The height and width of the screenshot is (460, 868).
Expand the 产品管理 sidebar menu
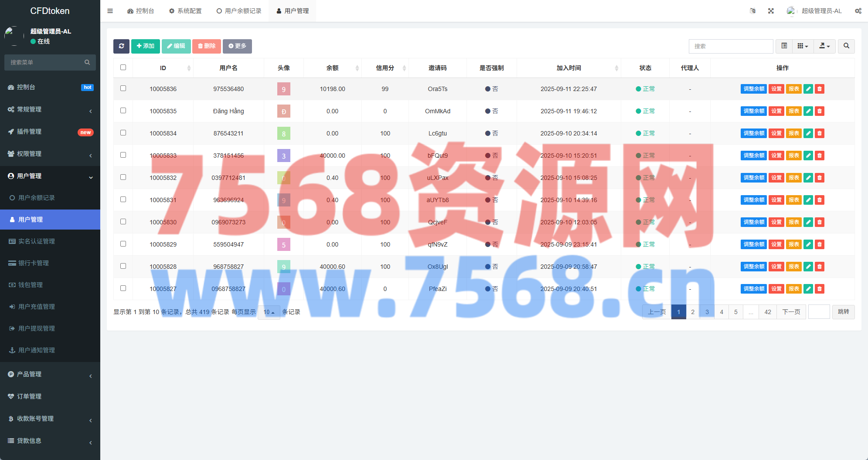(50, 374)
